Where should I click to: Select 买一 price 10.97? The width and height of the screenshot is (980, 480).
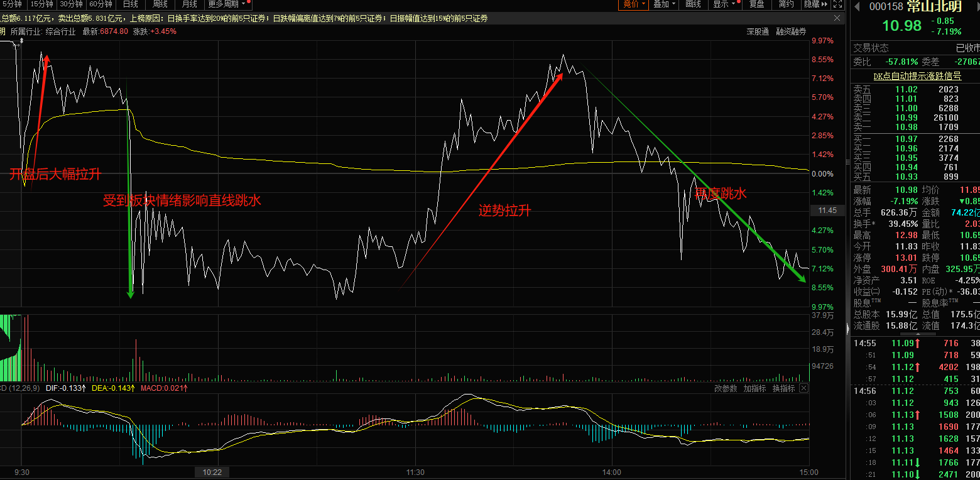pos(906,139)
